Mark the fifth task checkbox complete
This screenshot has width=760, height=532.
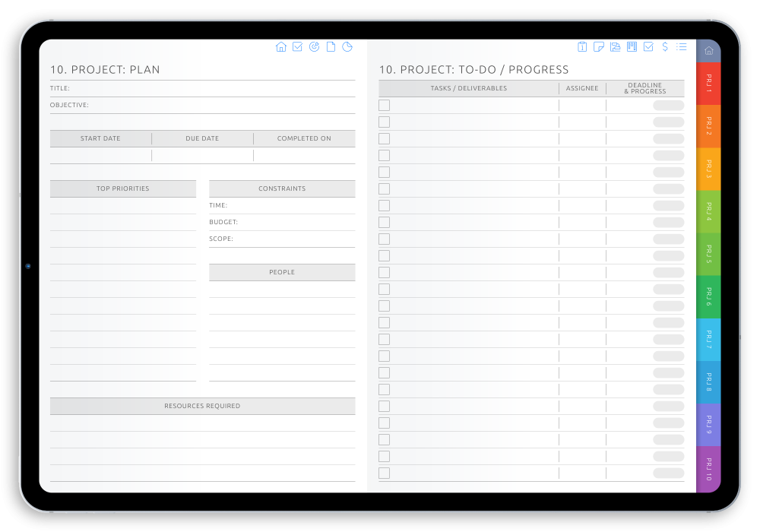click(384, 172)
